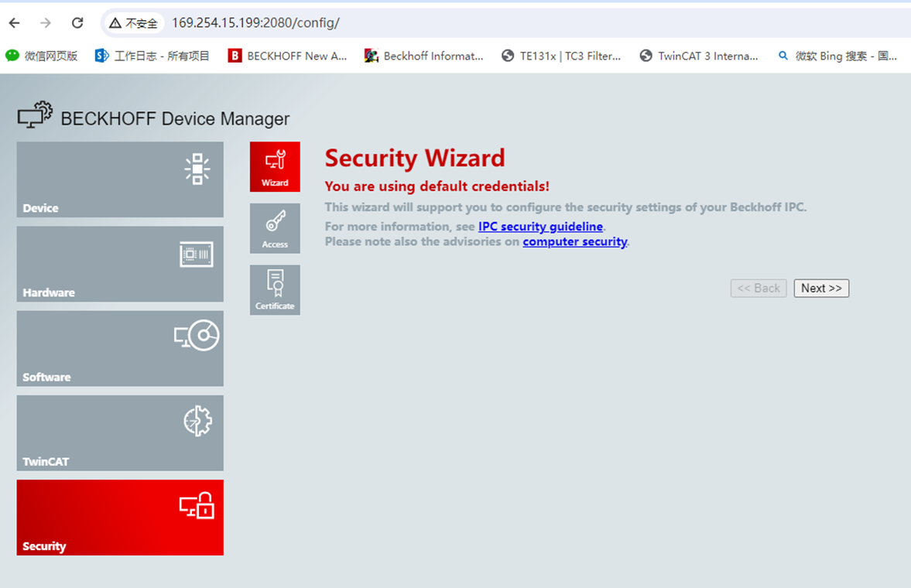The width and height of the screenshot is (911, 588).
Task: Open the BECKHOFF New A... bookmark
Action: click(x=288, y=56)
